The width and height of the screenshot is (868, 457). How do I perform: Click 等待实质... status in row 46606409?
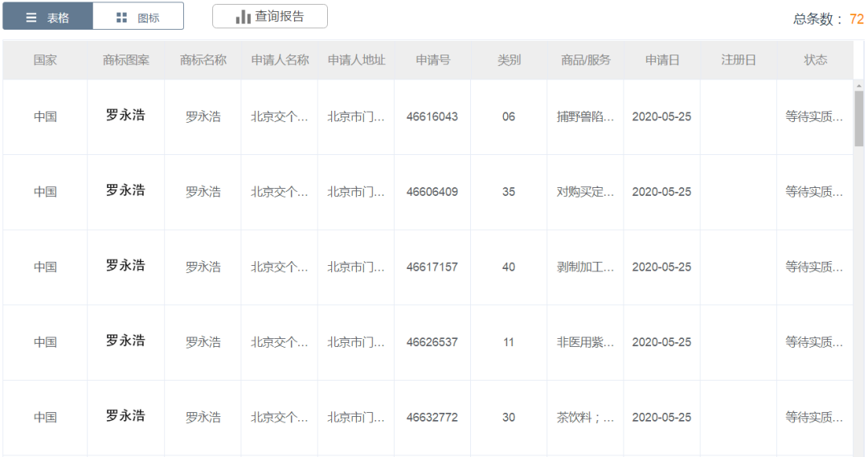pyautogui.click(x=814, y=192)
